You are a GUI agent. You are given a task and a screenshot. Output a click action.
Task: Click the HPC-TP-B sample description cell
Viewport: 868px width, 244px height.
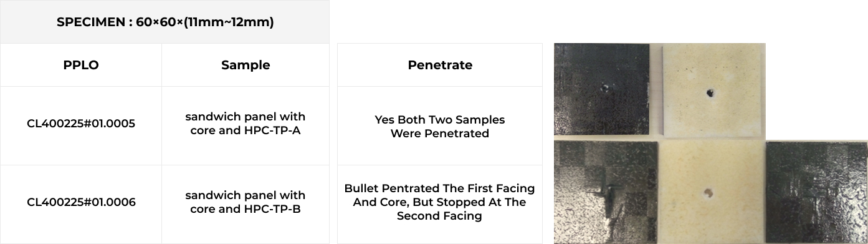[x=246, y=202]
